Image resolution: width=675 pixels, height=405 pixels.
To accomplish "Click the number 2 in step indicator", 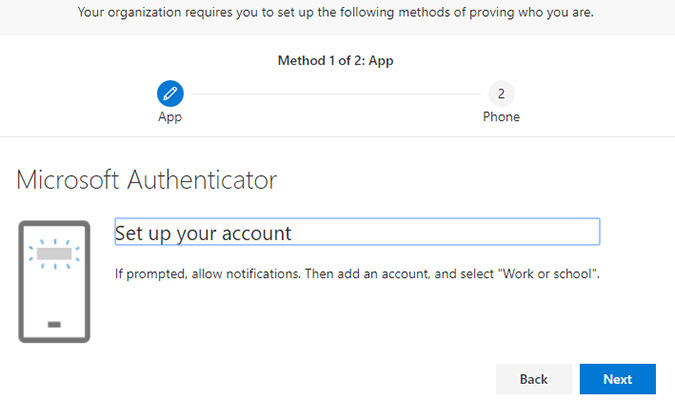I will click(x=501, y=93).
